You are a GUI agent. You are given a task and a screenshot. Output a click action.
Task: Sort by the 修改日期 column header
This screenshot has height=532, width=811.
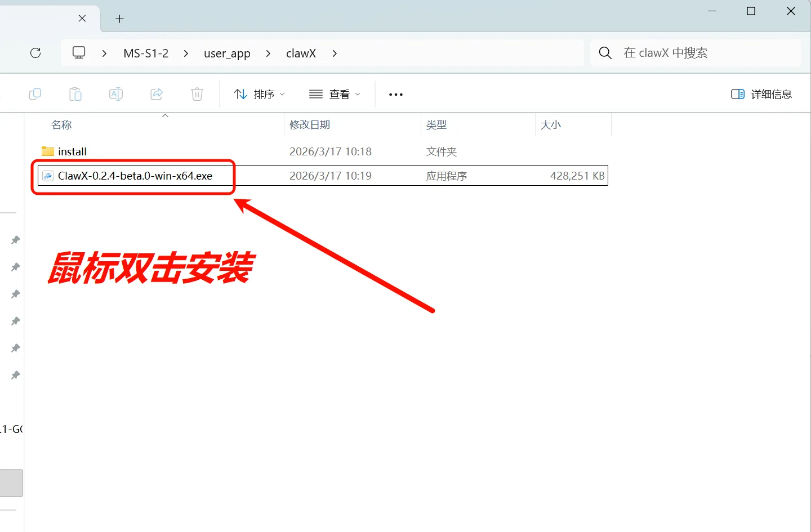(310, 124)
